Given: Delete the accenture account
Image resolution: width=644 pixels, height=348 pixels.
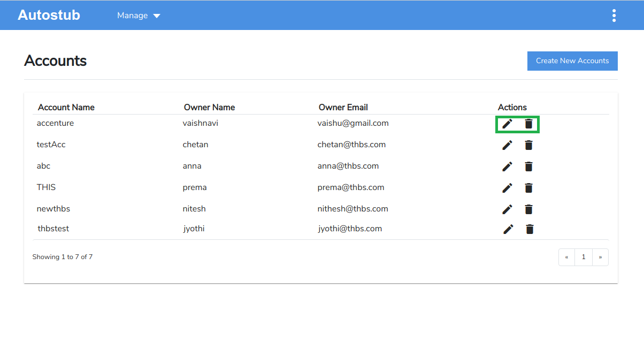Looking at the screenshot, I should point(528,124).
